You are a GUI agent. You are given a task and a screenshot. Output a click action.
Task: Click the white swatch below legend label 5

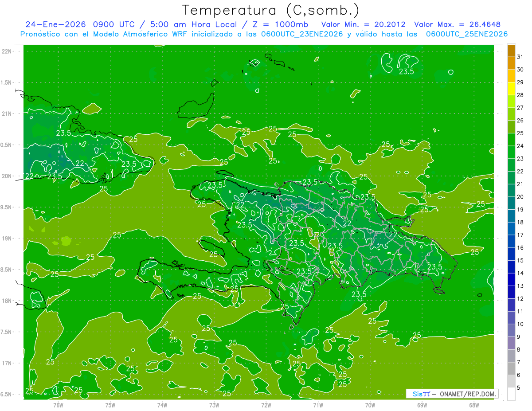tap(511, 394)
